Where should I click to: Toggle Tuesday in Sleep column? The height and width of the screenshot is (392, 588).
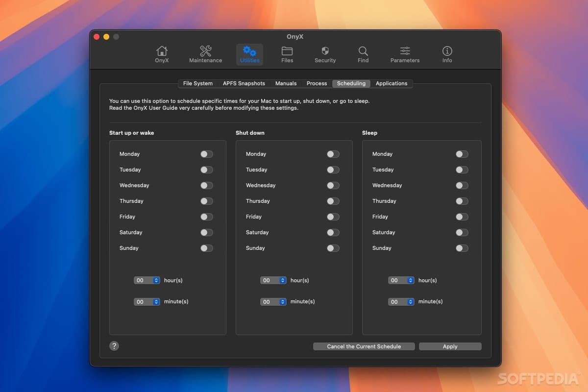tap(462, 170)
